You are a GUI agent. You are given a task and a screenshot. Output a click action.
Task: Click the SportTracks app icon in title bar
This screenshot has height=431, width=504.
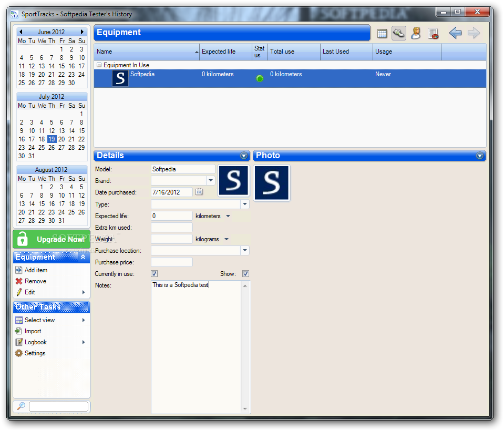(x=15, y=14)
